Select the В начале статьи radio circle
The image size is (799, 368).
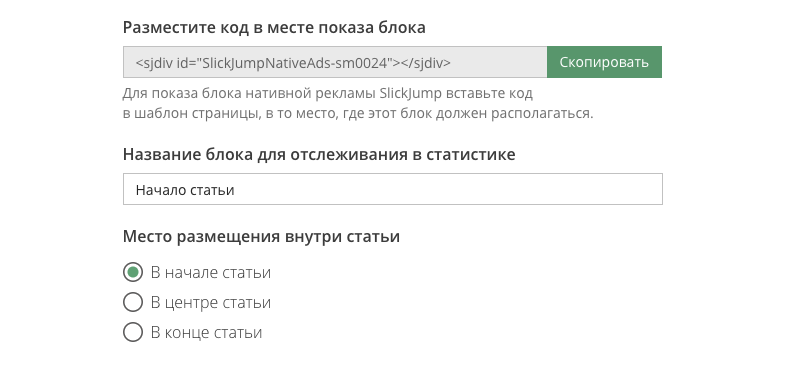(133, 272)
